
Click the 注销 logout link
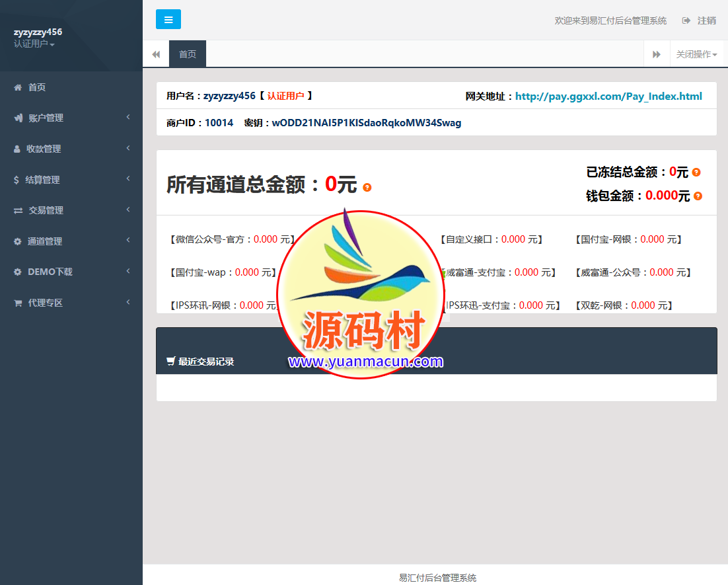(x=706, y=20)
